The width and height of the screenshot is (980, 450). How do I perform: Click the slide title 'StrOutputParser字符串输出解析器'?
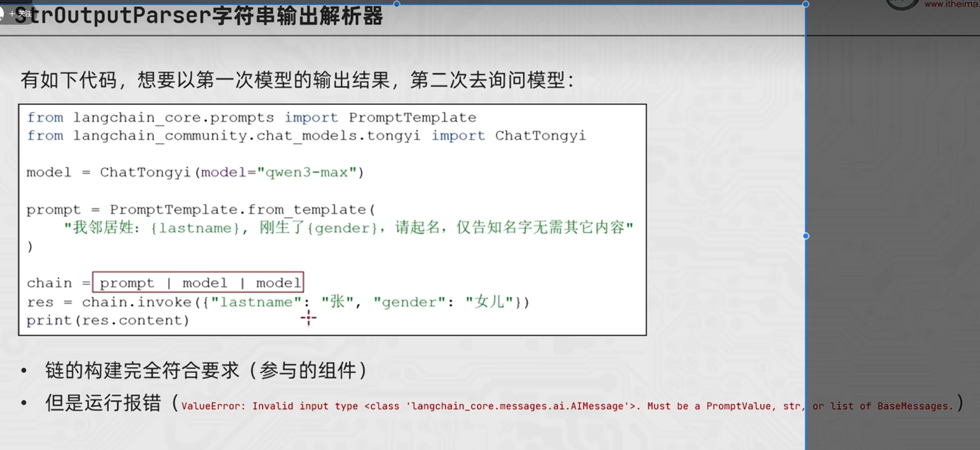199,16
